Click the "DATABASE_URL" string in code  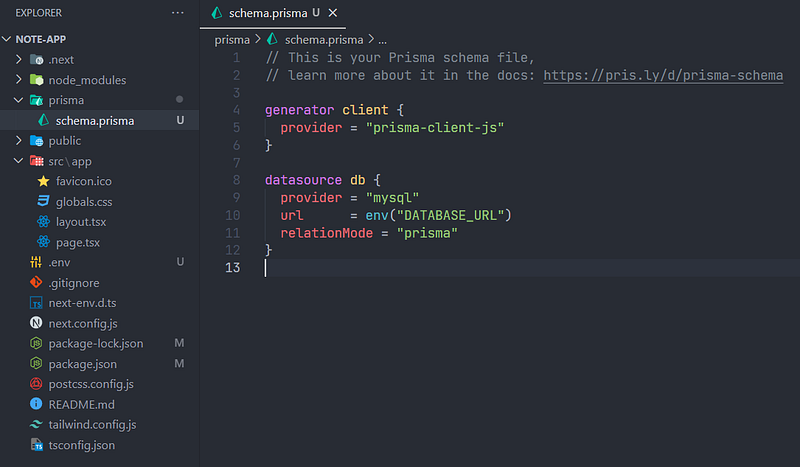[x=451, y=215]
